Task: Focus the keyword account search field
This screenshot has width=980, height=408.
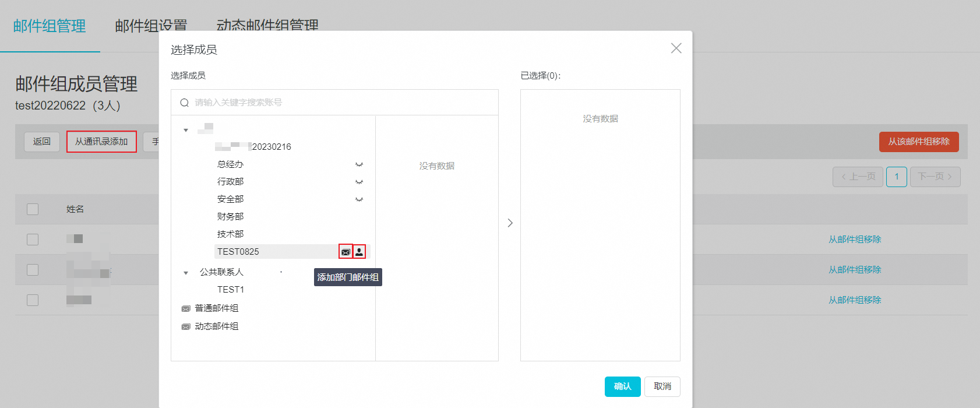Action: tap(344, 103)
